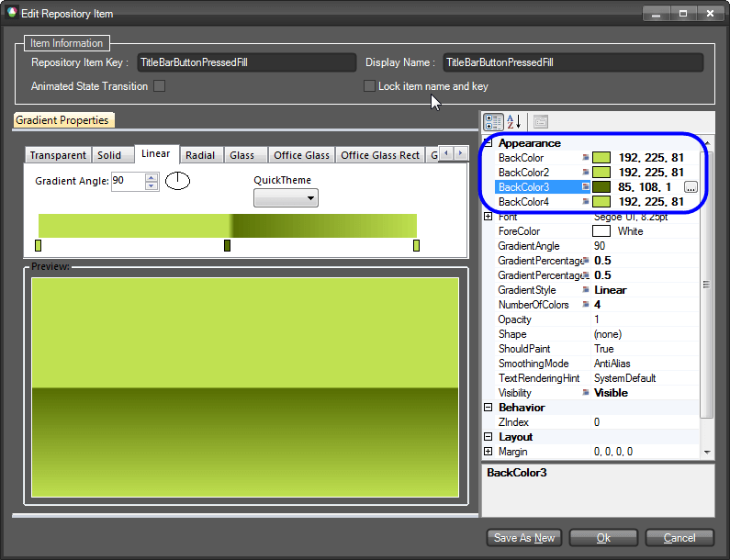Click BackColor inheritance indicator icon
The height and width of the screenshot is (560, 730).
585,158
